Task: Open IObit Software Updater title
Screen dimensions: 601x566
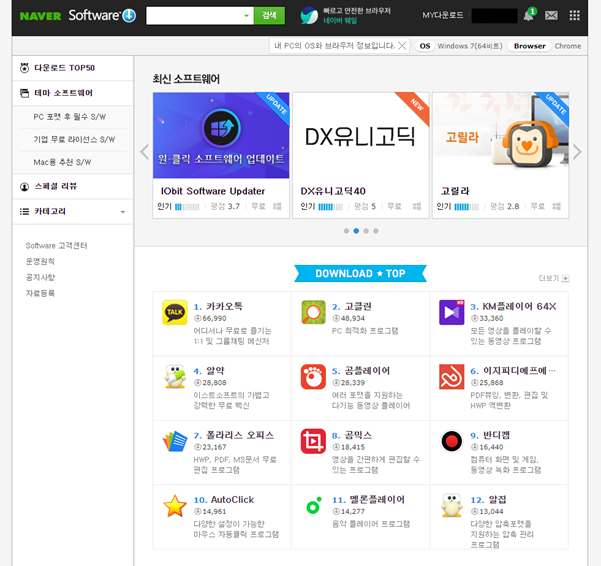Action: 213,191
